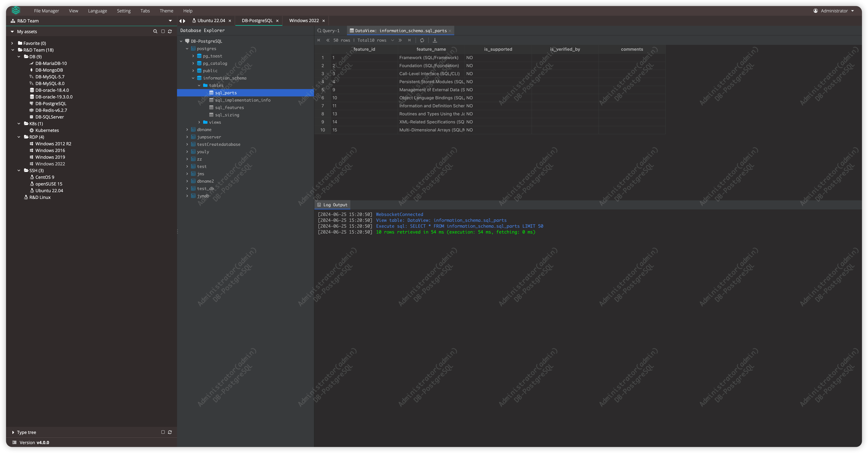
Task: Collapse the information_schema node
Action: click(x=193, y=78)
